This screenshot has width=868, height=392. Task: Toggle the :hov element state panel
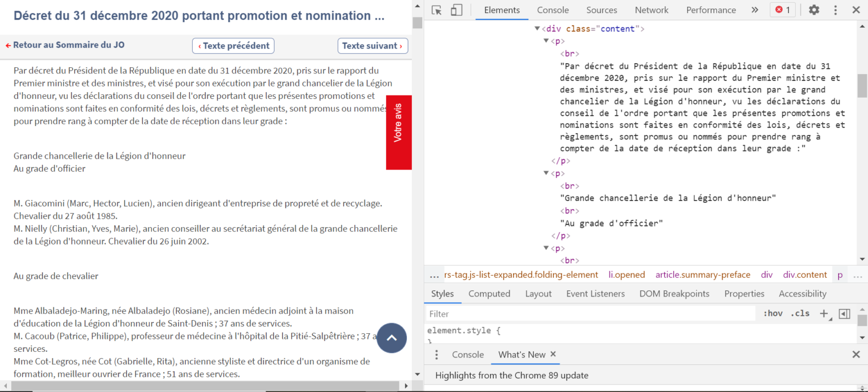772,313
